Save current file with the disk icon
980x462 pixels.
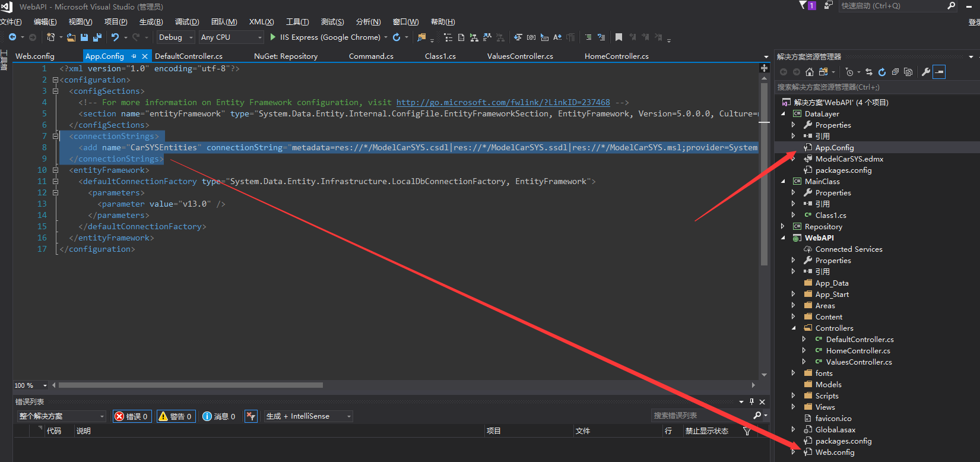[x=84, y=37]
